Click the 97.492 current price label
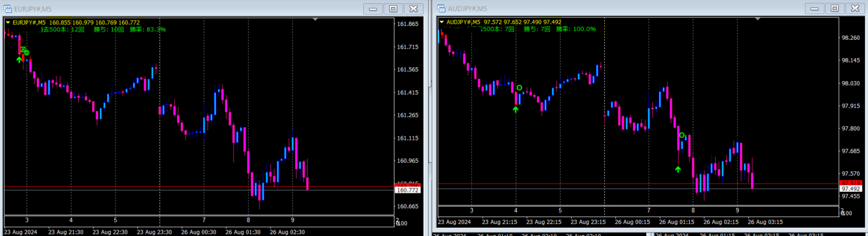Viewport: 868px width, 236px height. (x=851, y=189)
